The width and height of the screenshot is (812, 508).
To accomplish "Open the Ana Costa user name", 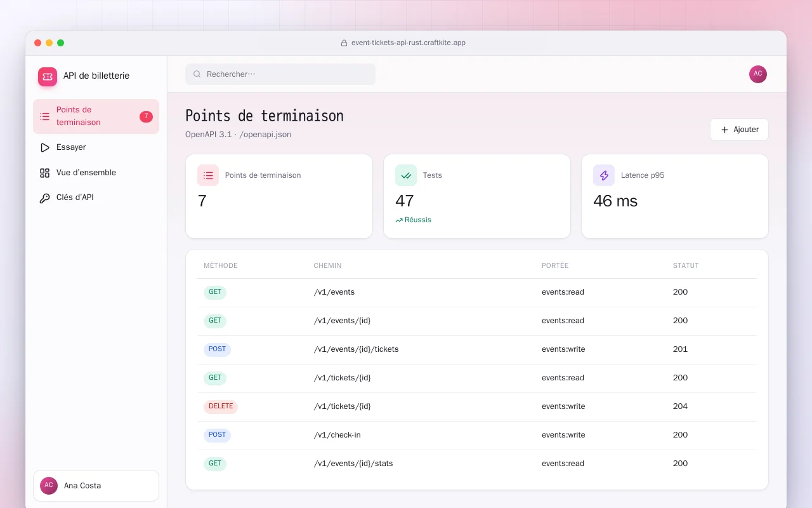I will point(82,486).
